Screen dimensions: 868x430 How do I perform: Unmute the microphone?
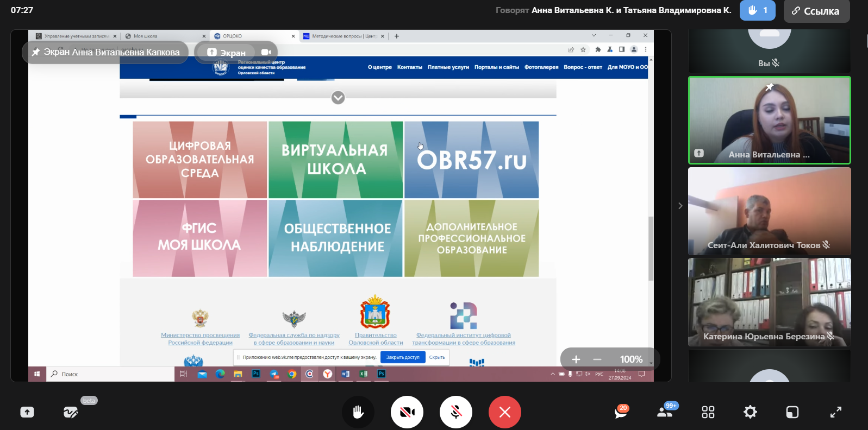pyautogui.click(x=455, y=412)
